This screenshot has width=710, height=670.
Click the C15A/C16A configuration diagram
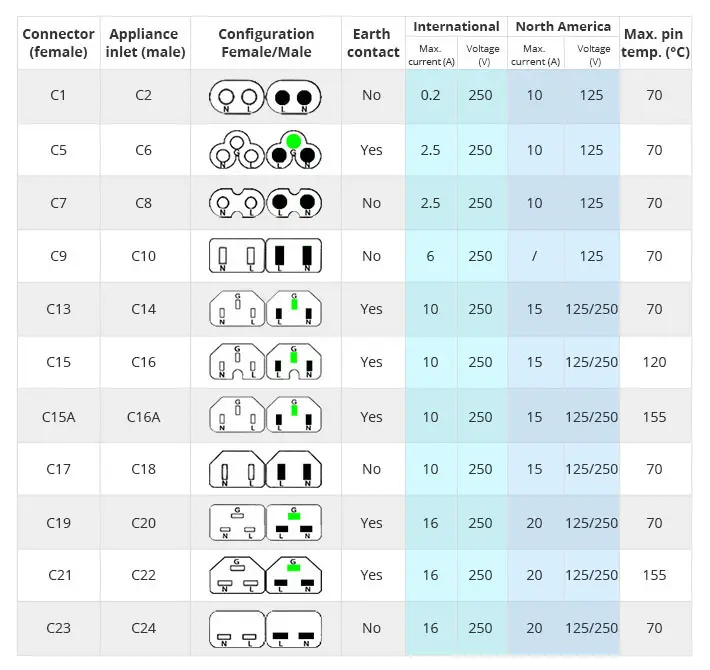coord(265,415)
